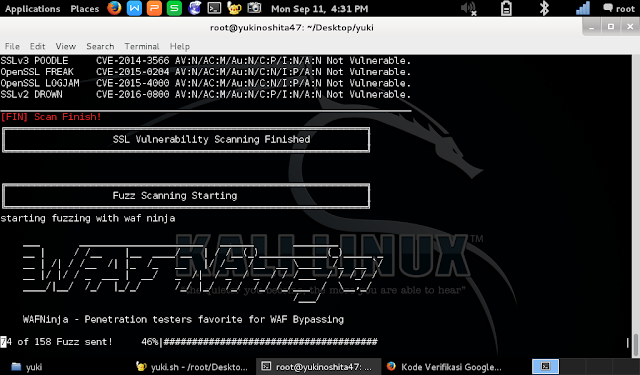640x375 pixels.
Task: Select the second workspace in switcher
Action: (572, 366)
